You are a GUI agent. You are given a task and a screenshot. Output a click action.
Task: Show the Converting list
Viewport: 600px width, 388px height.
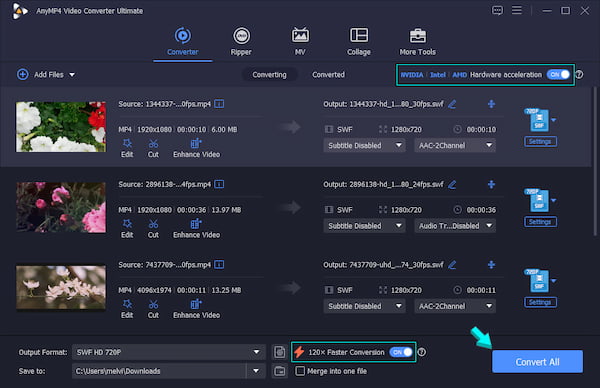269,75
